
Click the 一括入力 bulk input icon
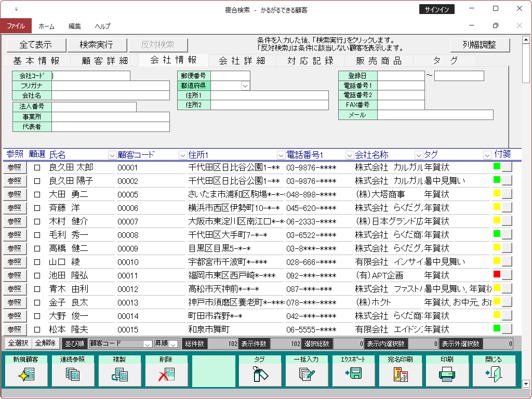tap(306, 374)
